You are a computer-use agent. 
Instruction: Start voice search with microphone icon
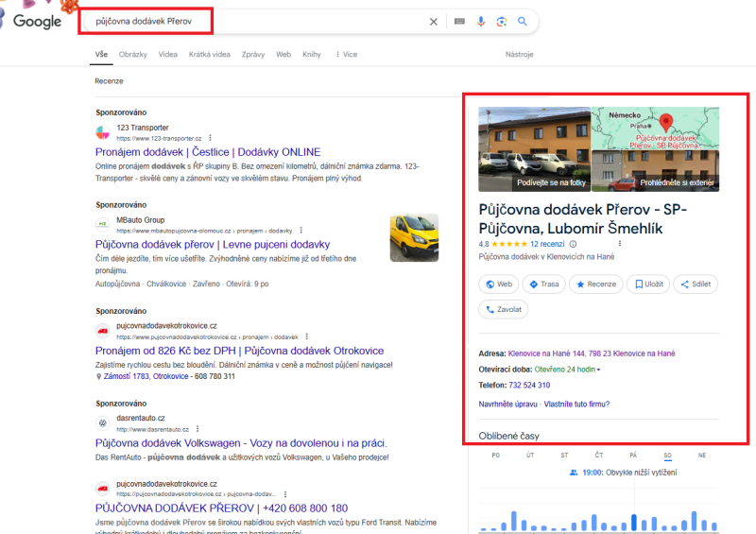pyautogui.click(x=481, y=21)
